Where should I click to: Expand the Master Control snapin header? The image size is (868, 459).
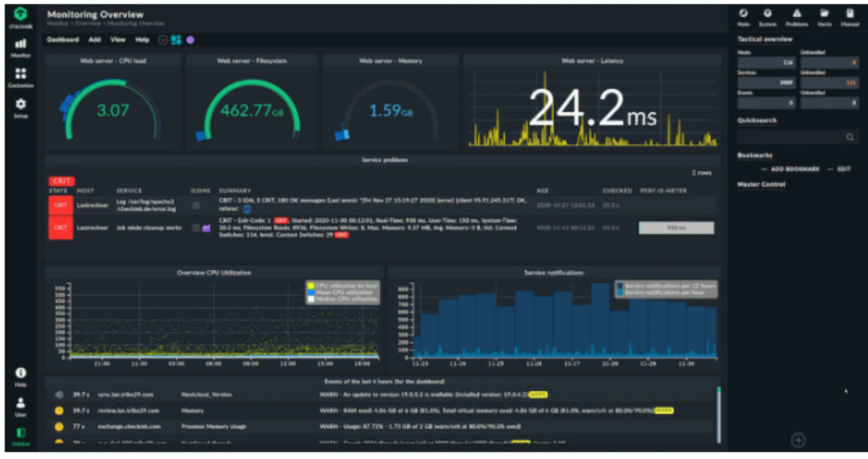761,184
